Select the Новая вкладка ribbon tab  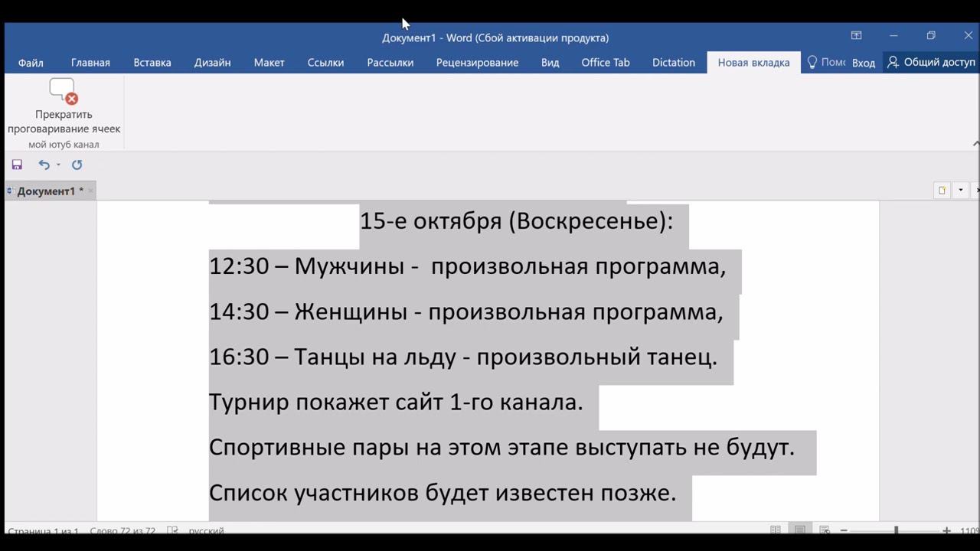pos(753,63)
